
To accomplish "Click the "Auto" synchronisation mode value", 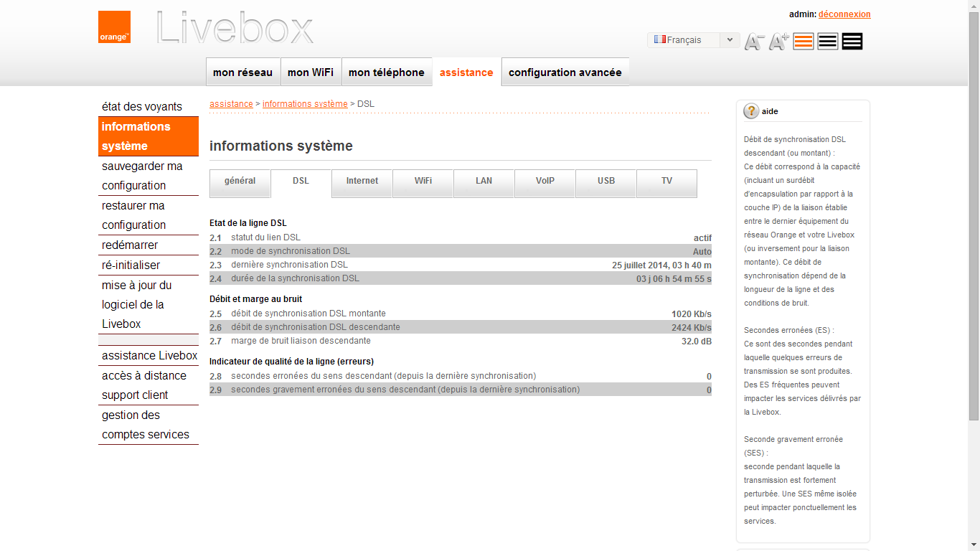I will coord(702,251).
